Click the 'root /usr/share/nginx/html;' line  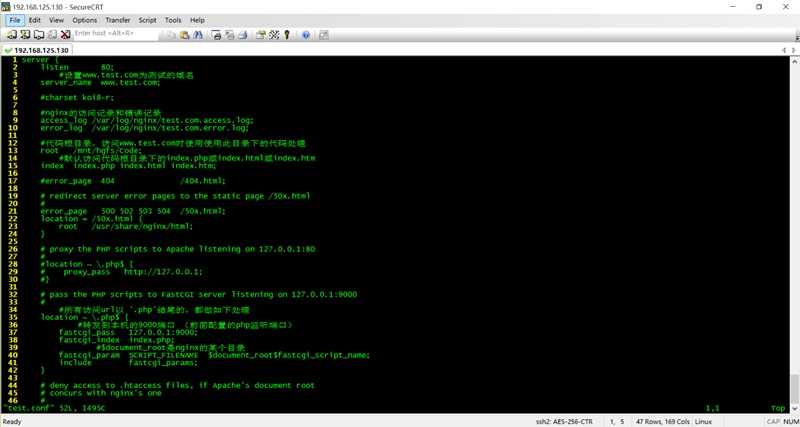tap(126, 226)
